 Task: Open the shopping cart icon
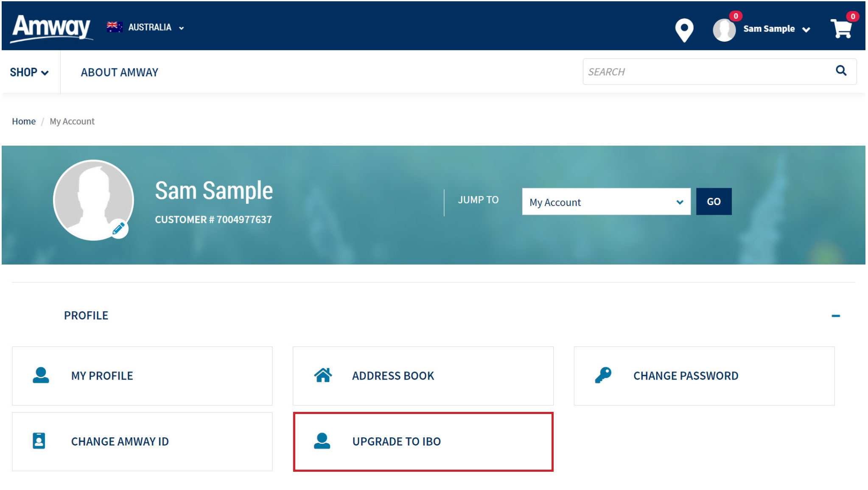[x=842, y=28]
